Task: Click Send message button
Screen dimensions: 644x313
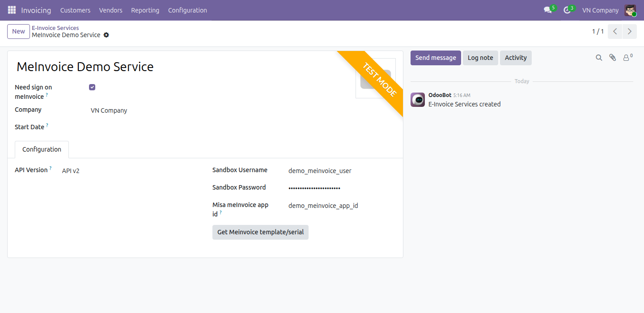Action: (x=436, y=58)
